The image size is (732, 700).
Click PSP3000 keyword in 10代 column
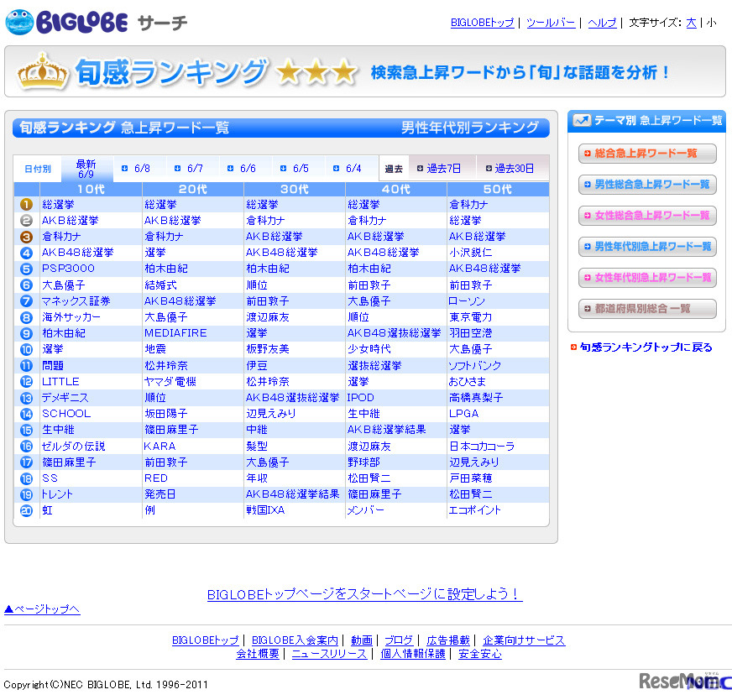69,269
